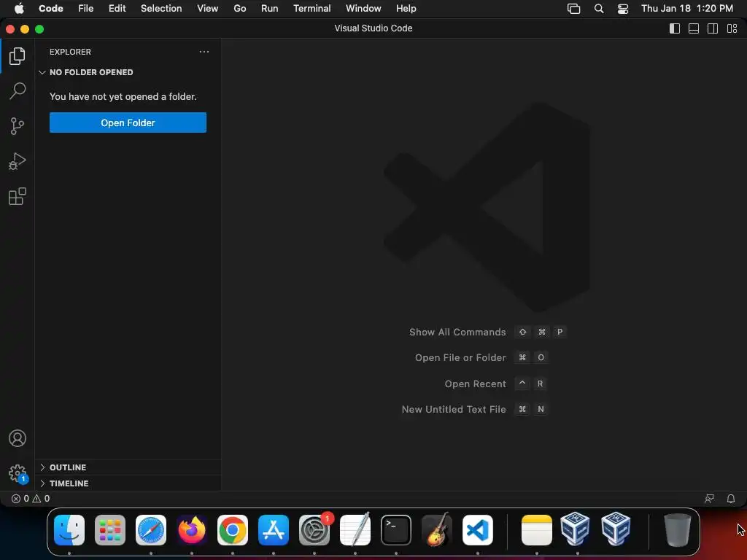Open TextEdit from the Dock
This screenshot has height=560, width=747.
pyautogui.click(x=355, y=529)
